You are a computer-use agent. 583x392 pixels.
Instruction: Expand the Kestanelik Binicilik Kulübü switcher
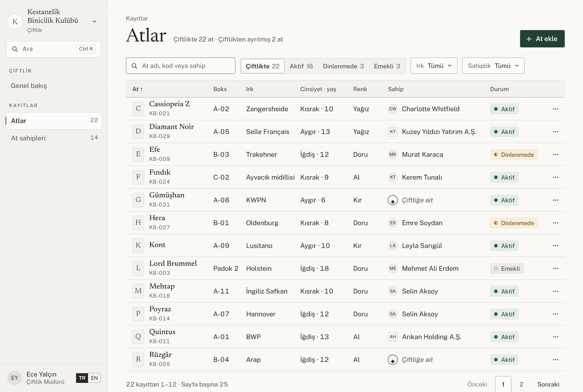pos(94,21)
